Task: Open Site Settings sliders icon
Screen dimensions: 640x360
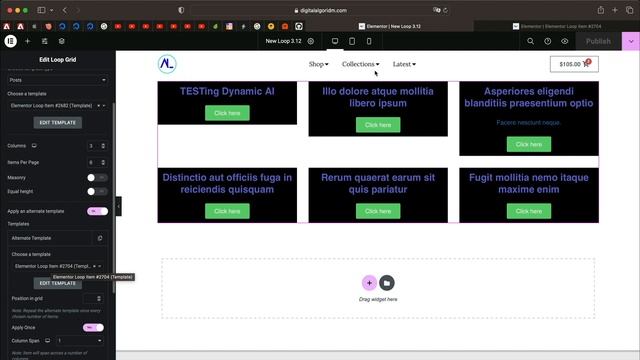Action: click(44, 41)
